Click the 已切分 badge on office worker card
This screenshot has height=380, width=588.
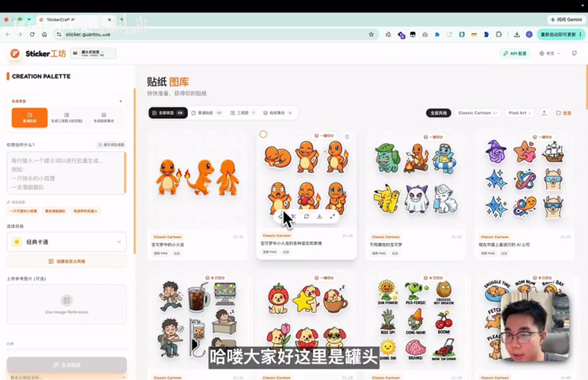click(x=215, y=278)
